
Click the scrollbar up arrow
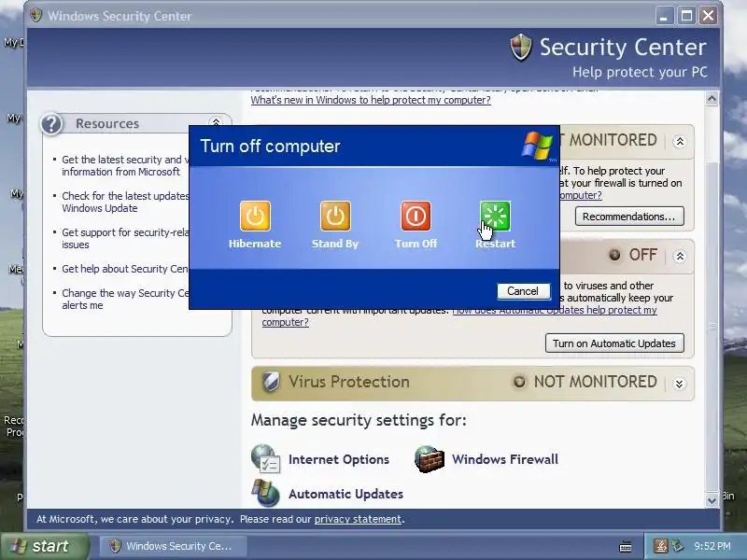pos(712,99)
